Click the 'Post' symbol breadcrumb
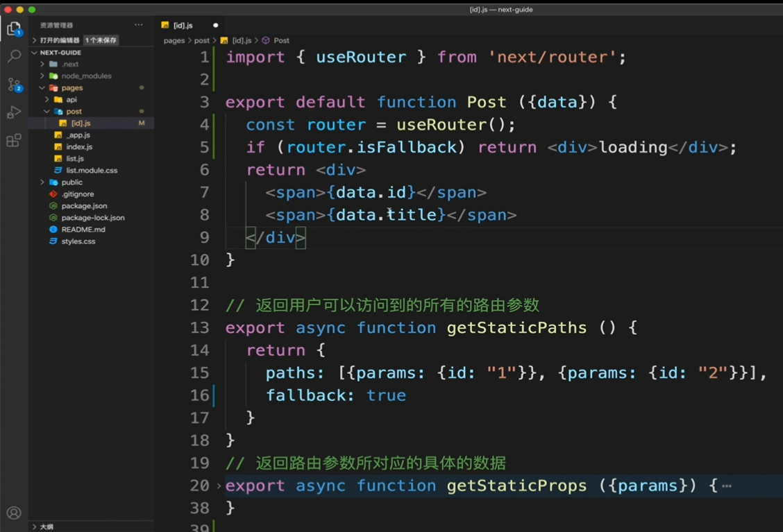 pyautogui.click(x=281, y=40)
